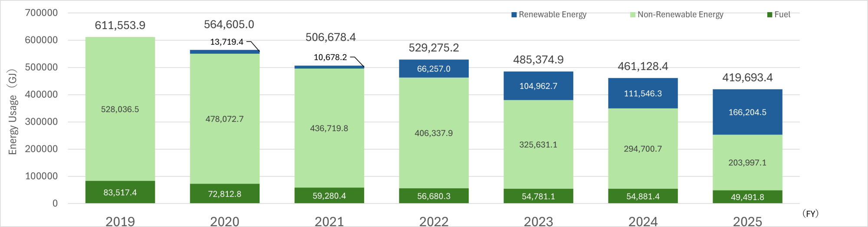
Task: Click the 2020 non-renewable segment 478,072.7
Action: click(x=224, y=119)
